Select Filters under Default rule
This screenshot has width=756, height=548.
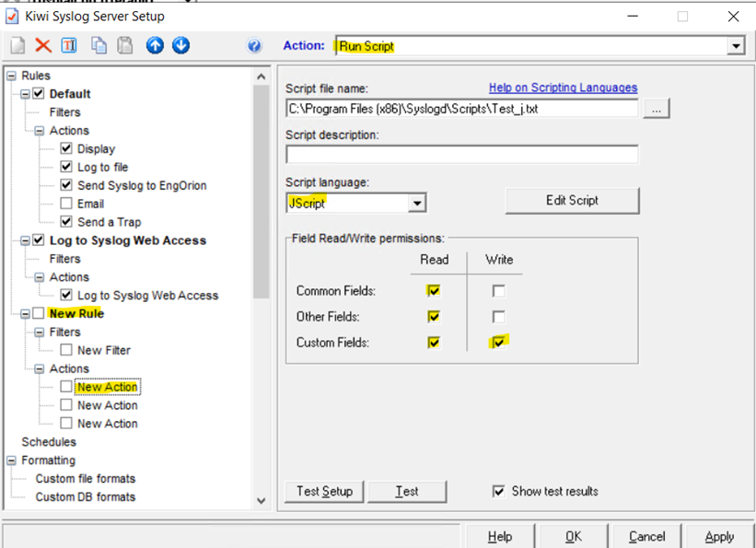click(x=64, y=112)
